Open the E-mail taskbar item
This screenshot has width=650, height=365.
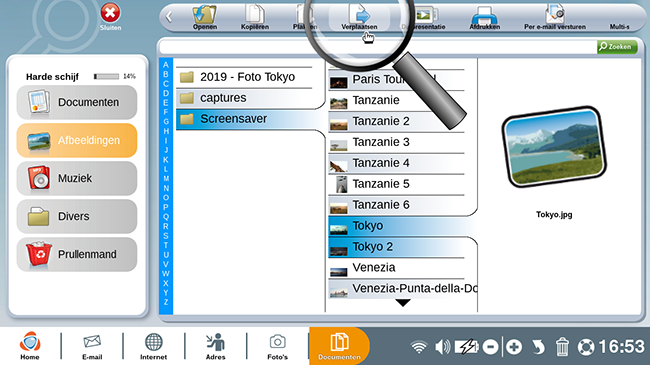tap(92, 346)
